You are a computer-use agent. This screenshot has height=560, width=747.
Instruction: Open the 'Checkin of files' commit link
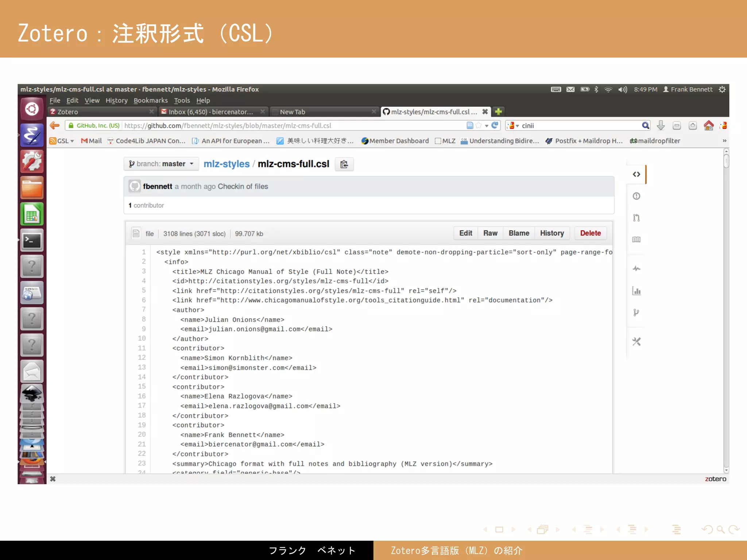(243, 186)
